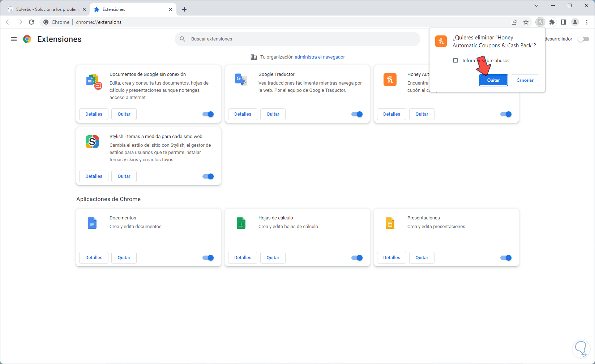595x364 pixels.
Task: Share this page icon in address bar
Action: click(x=514, y=22)
